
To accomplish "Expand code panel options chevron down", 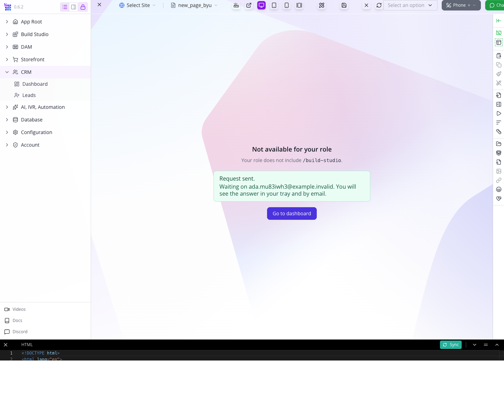I will pos(475,345).
